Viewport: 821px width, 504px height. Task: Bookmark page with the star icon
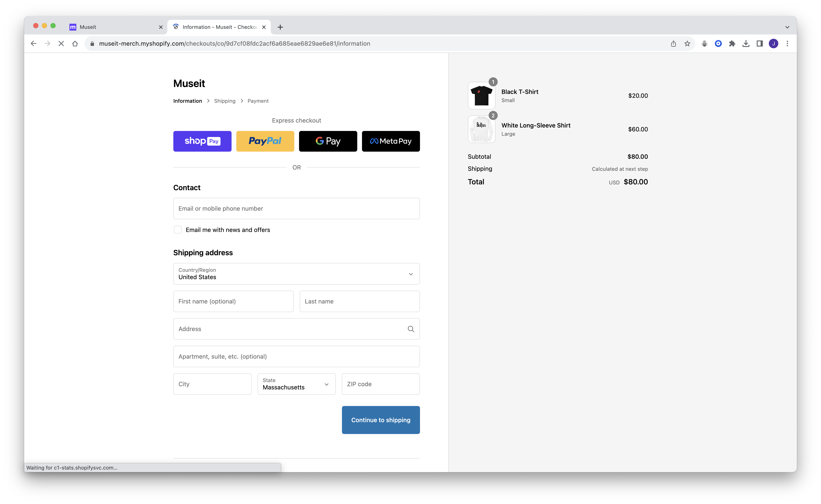tap(687, 44)
